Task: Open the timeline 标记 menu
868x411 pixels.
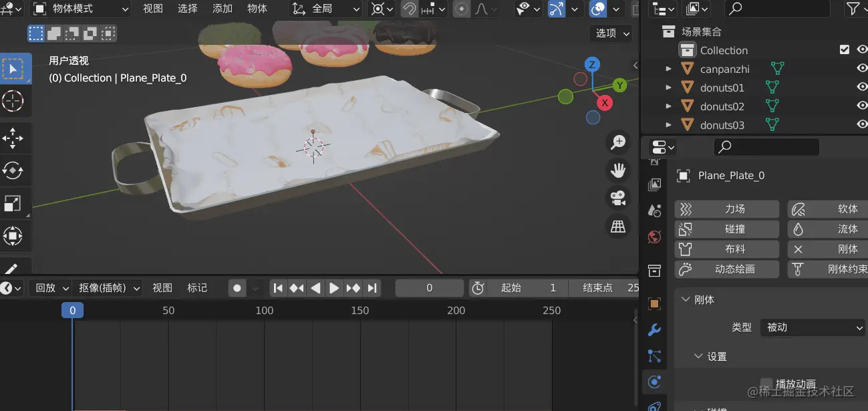Action: 197,288
